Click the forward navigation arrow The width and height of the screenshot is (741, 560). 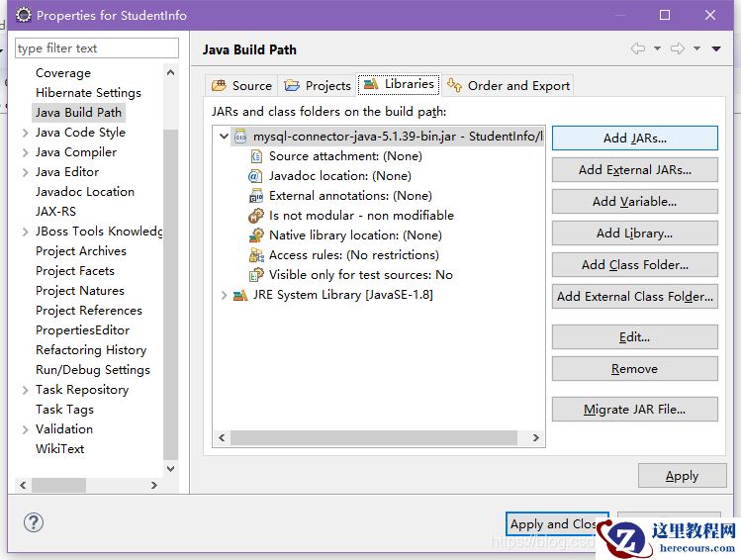(678, 48)
